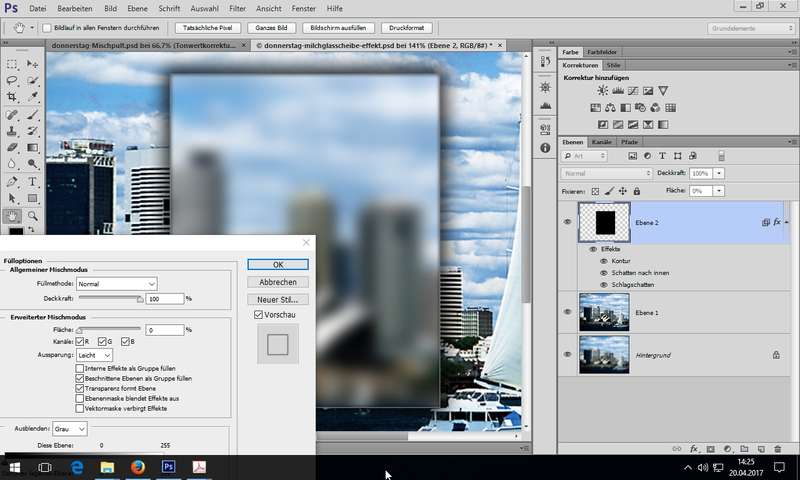Toggle 'Transparenz formt Ebene' checkbox
Image resolution: width=800 pixels, height=480 pixels.
pyautogui.click(x=81, y=389)
